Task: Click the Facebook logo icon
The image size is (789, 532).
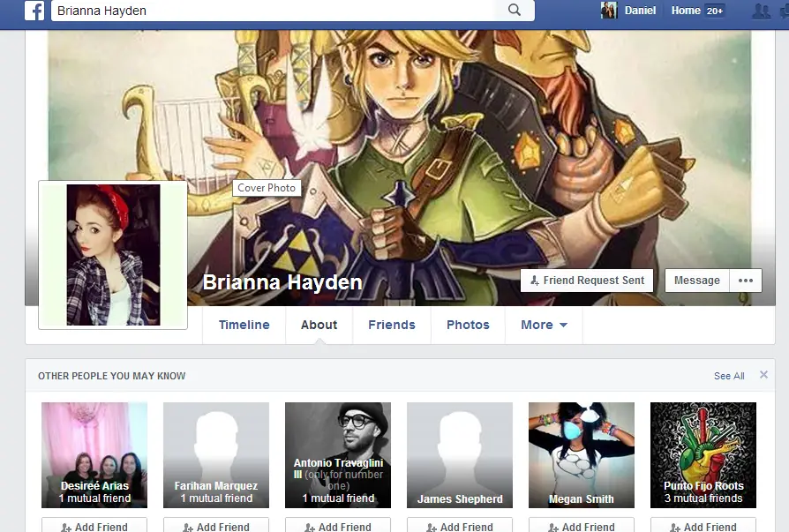Action: click(x=34, y=11)
